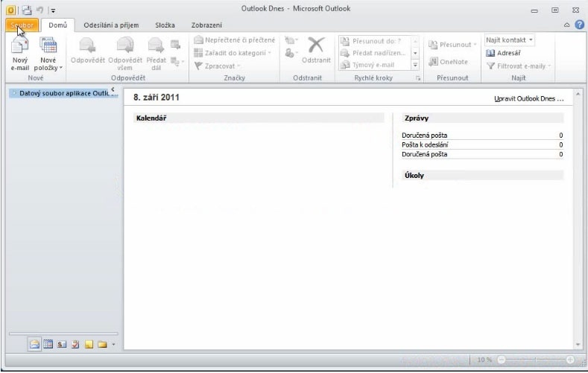The image size is (588, 373).
Task: Open Microsoft Outlook Help question mark icon
Action: pyautogui.click(x=579, y=25)
